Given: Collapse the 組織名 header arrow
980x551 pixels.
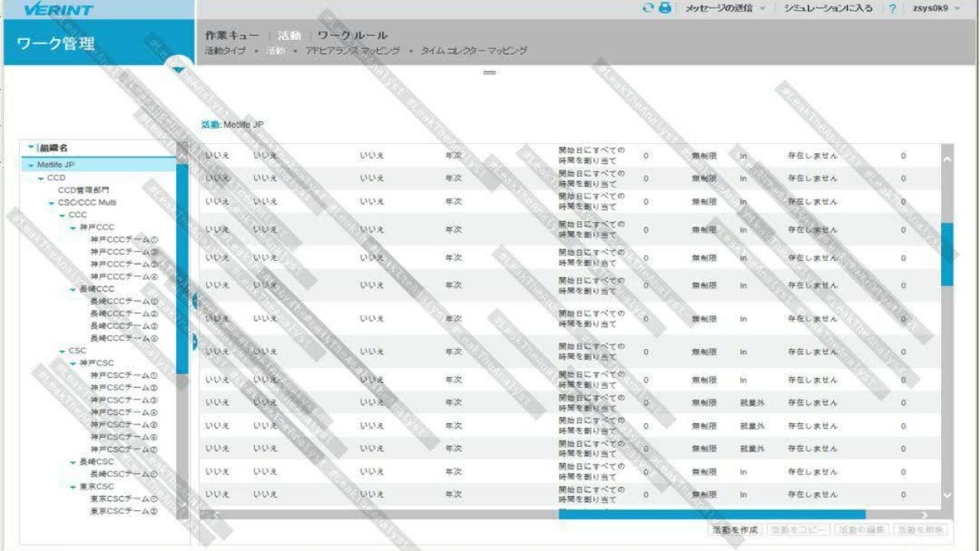Looking at the screenshot, I should (31, 147).
